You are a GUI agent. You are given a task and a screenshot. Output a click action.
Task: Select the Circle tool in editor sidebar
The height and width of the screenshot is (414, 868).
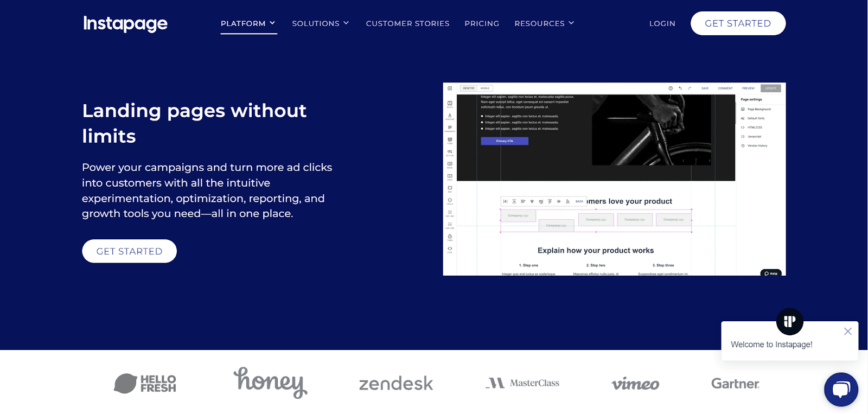point(450,201)
